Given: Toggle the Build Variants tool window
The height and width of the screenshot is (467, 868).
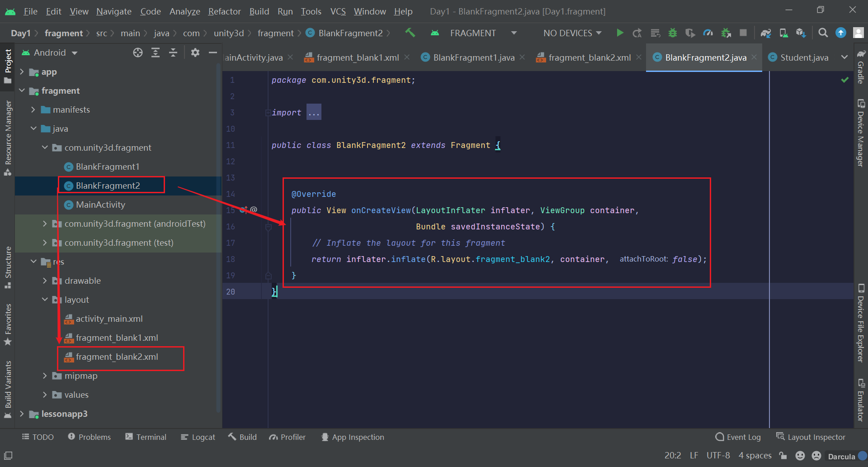Looking at the screenshot, I should 8,389.
